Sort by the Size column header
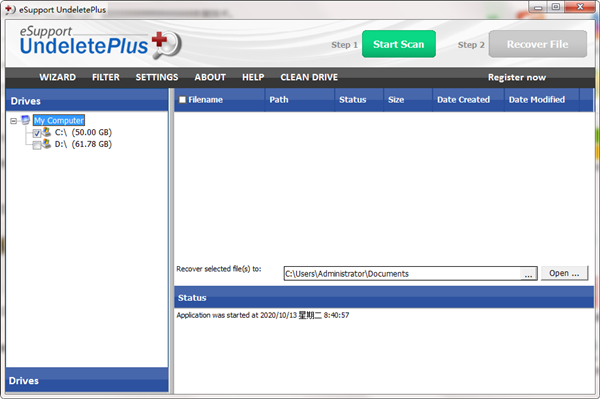The width and height of the screenshot is (600, 399). click(408, 100)
